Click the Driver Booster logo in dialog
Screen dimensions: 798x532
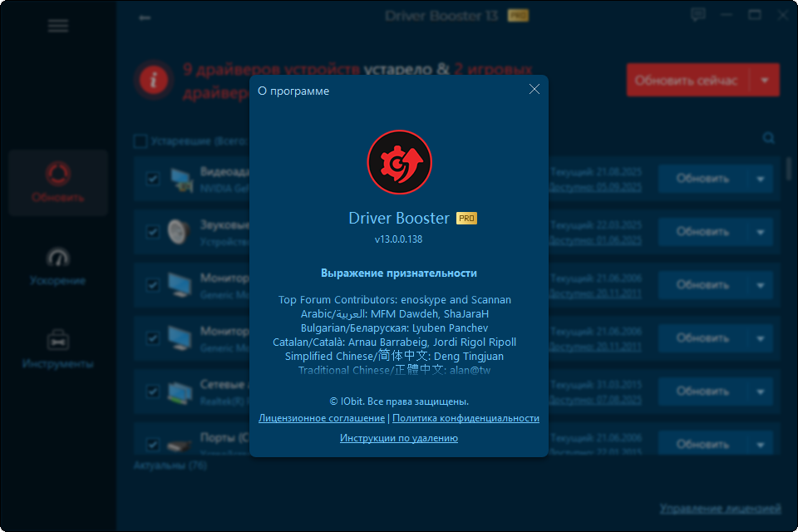400,162
